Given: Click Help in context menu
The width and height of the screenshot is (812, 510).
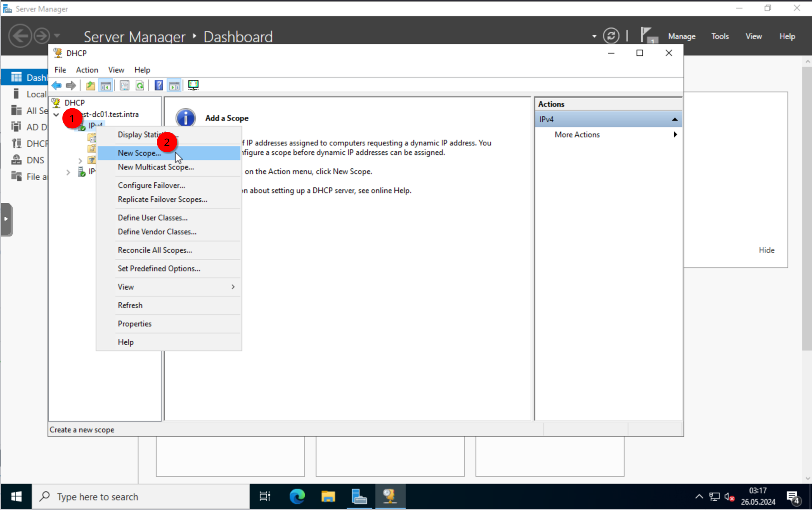Looking at the screenshot, I should [169, 342].
